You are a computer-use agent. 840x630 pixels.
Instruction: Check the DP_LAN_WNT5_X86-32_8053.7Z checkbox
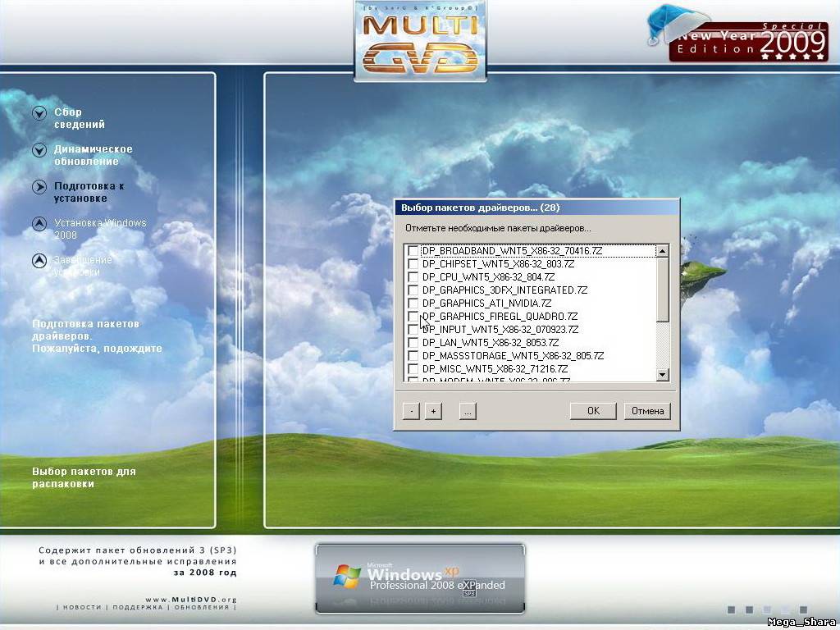pos(413,343)
